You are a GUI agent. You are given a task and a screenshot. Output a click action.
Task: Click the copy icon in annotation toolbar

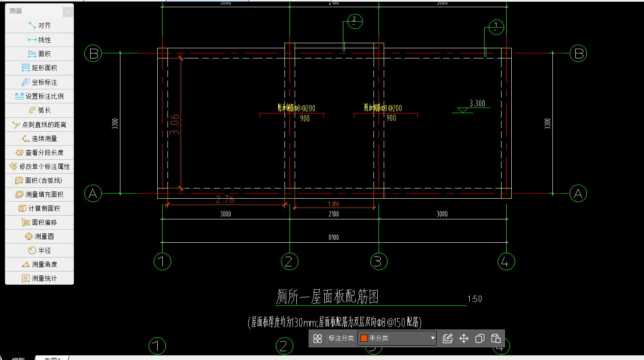point(480,338)
